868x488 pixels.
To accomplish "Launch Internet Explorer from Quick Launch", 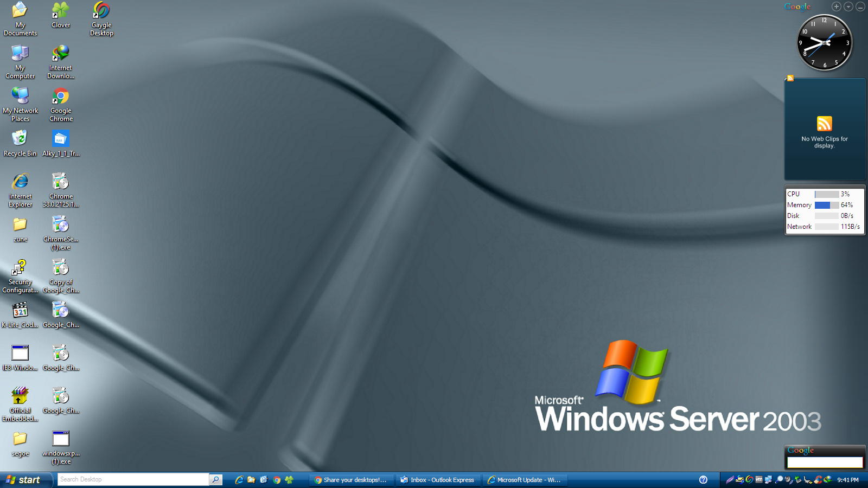I will tap(239, 479).
